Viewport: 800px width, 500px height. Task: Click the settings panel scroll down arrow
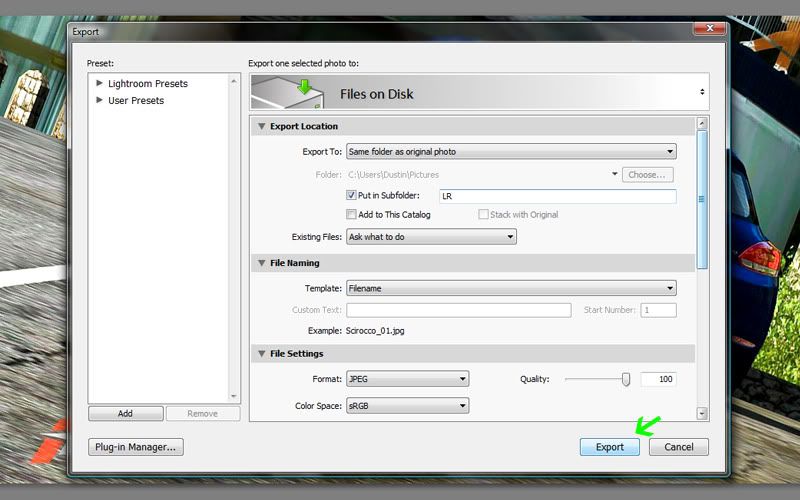pos(702,413)
